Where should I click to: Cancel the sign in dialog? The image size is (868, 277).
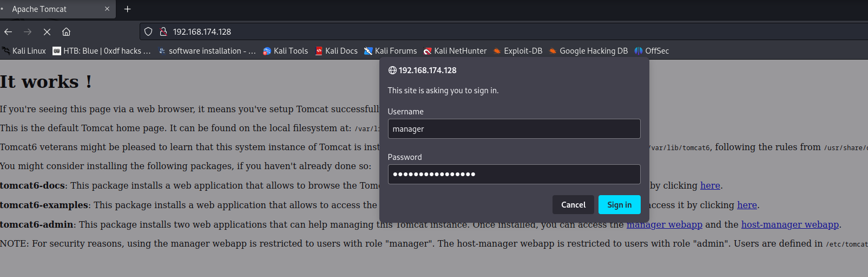click(x=573, y=205)
